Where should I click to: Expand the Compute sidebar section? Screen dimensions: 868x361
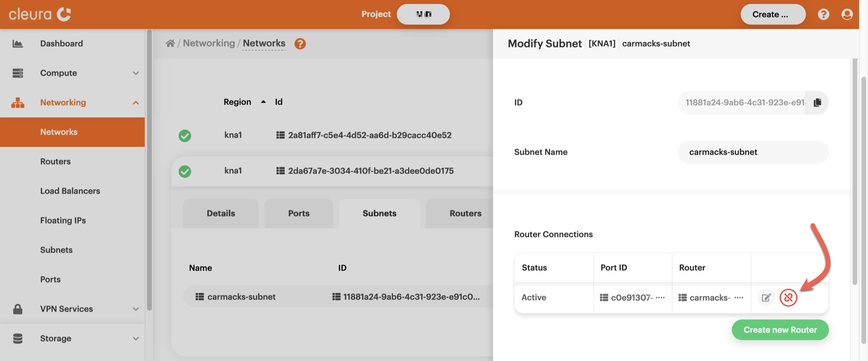point(135,73)
